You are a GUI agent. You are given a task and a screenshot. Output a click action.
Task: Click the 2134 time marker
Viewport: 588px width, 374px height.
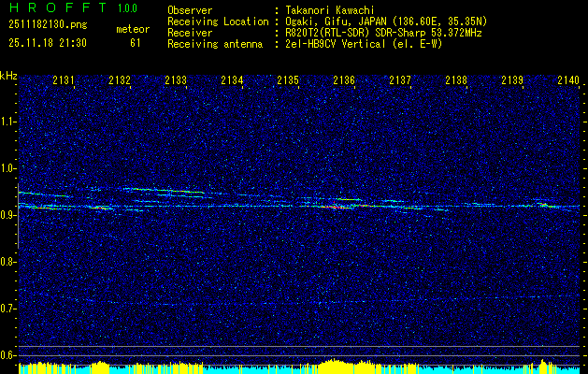click(x=232, y=80)
